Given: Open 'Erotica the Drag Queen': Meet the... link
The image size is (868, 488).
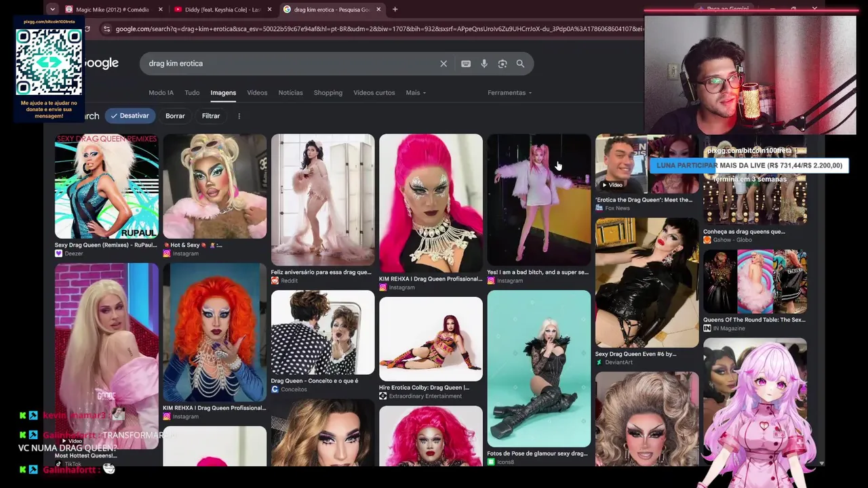Looking at the screenshot, I should [644, 200].
